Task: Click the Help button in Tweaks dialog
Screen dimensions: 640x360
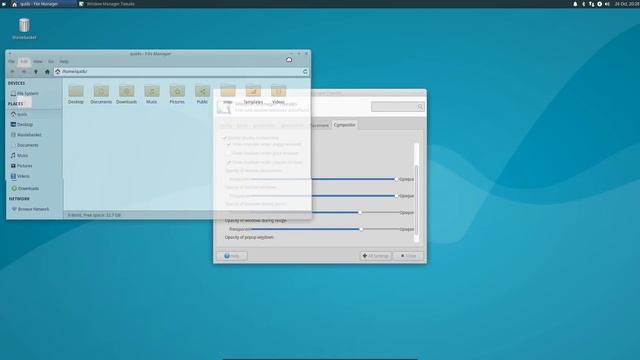Action: 231,256
